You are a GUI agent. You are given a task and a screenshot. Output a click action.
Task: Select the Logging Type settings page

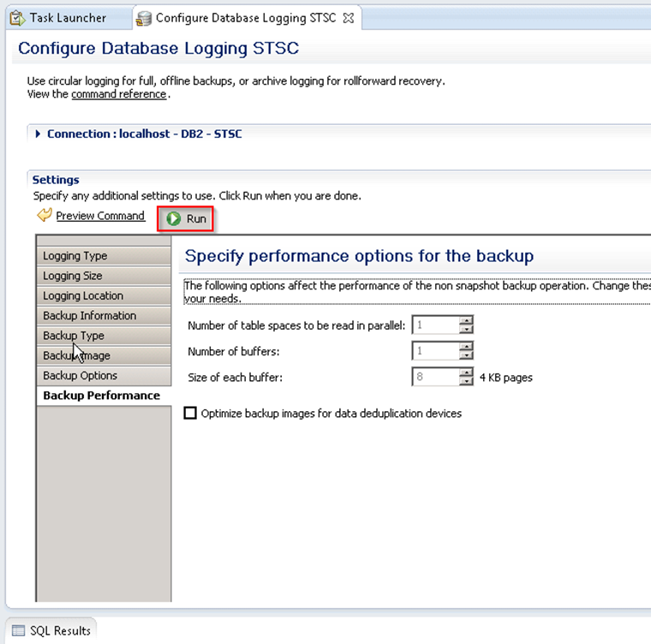click(75, 256)
